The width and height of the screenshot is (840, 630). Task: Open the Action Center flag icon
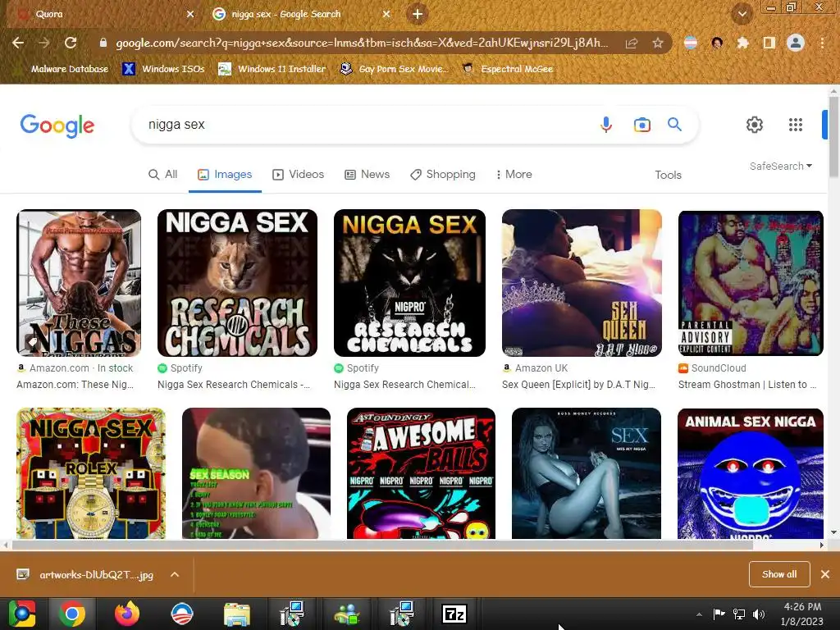[719, 614]
